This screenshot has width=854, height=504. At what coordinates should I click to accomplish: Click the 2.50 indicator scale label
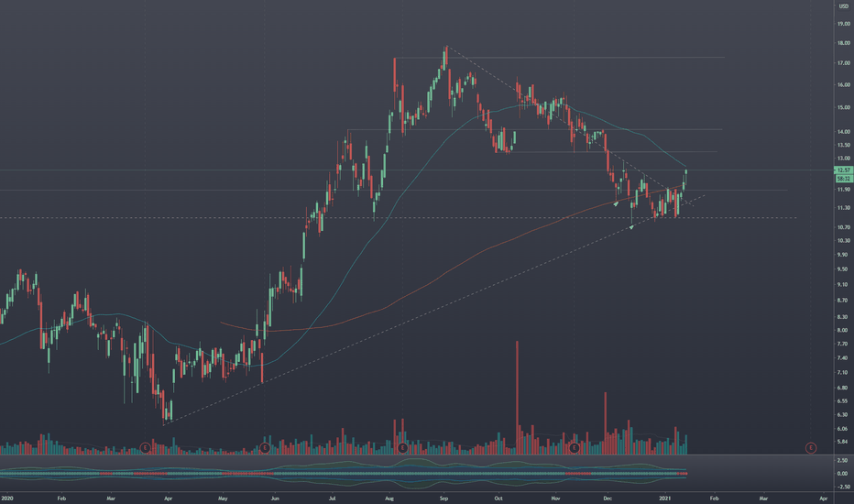pos(844,460)
